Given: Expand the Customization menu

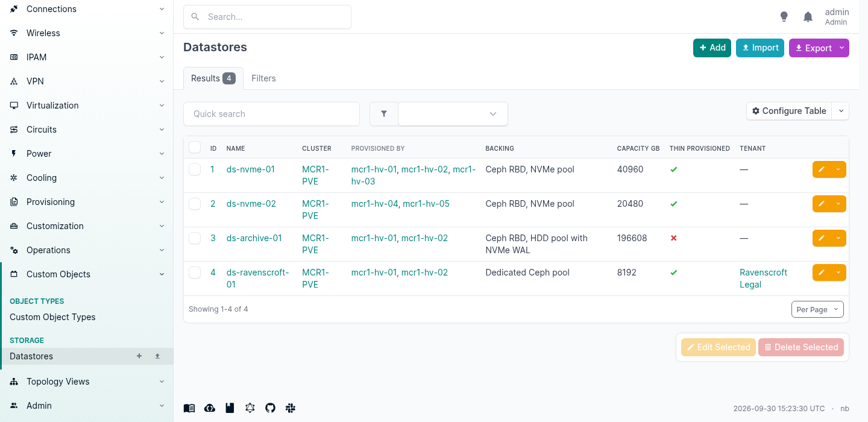Looking at the screenshot, I should (x=87, y=226).
